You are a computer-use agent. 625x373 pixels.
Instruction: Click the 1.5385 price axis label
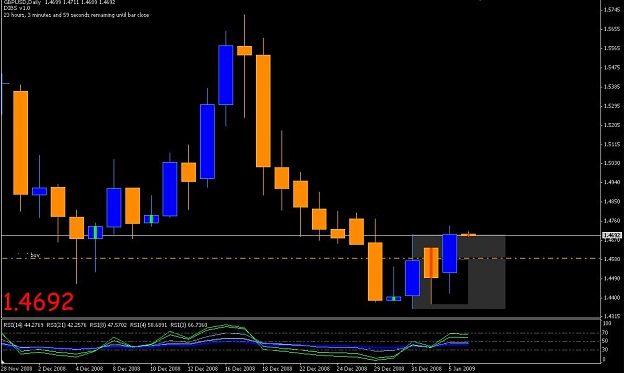coord(612,86)
